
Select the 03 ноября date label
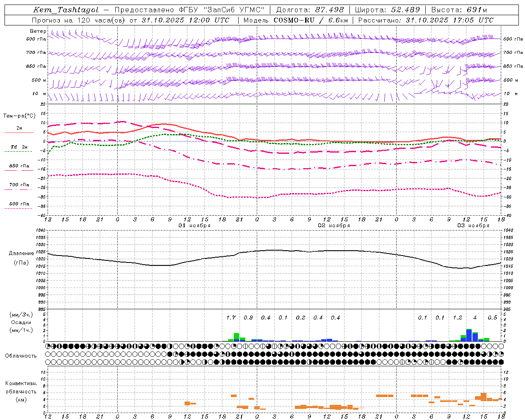click(x=473, y=226)
